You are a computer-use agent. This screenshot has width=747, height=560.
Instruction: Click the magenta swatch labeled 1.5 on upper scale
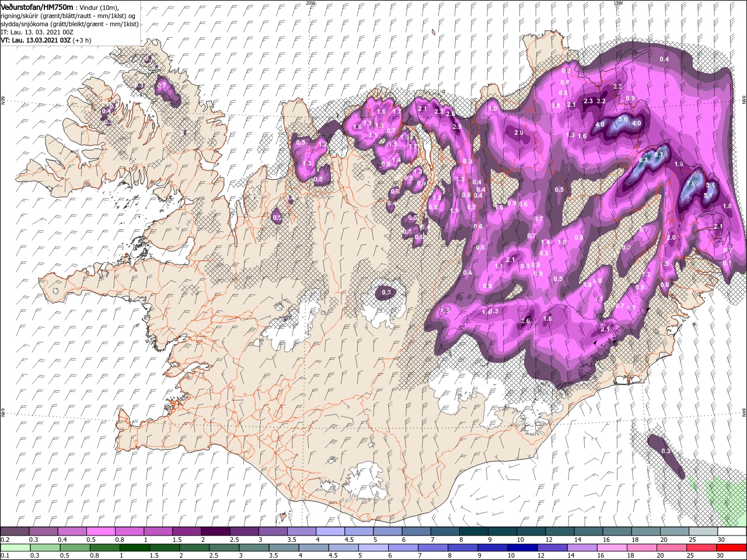pyautogui.click(x=187, y=531)
